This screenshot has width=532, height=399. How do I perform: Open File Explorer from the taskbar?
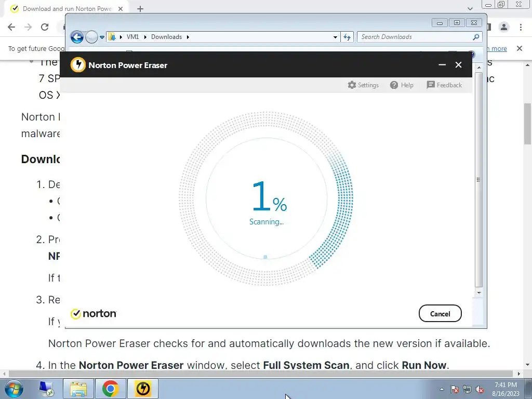tap(78, 389)
